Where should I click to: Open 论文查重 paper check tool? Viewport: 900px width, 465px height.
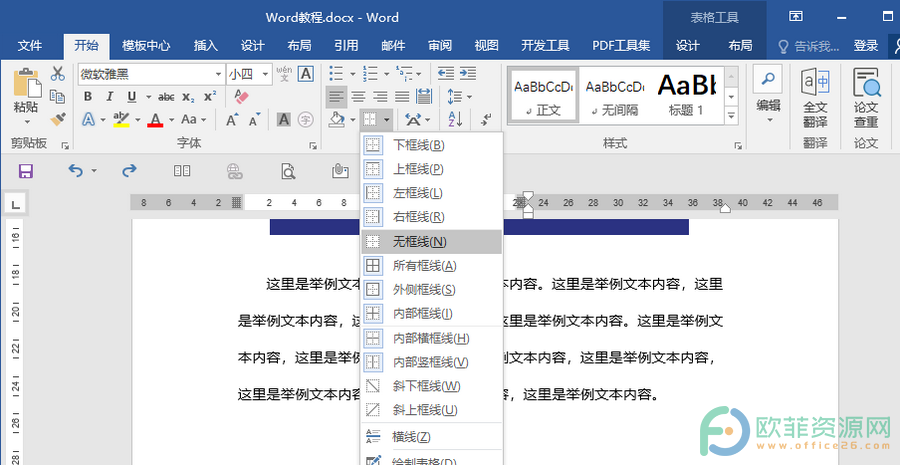click(866, 98)
